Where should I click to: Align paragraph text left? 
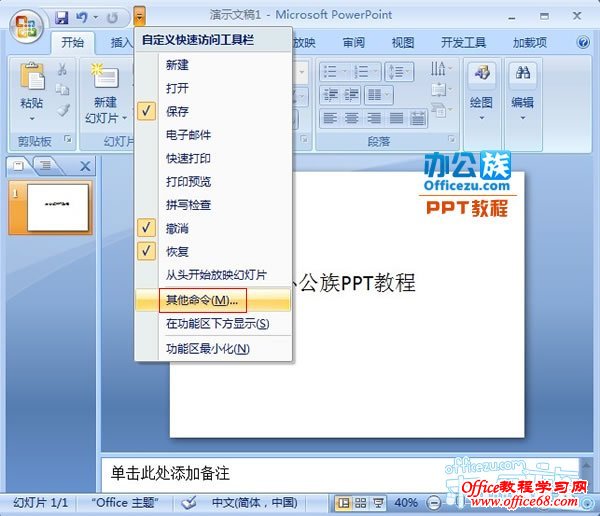[330, 118]
